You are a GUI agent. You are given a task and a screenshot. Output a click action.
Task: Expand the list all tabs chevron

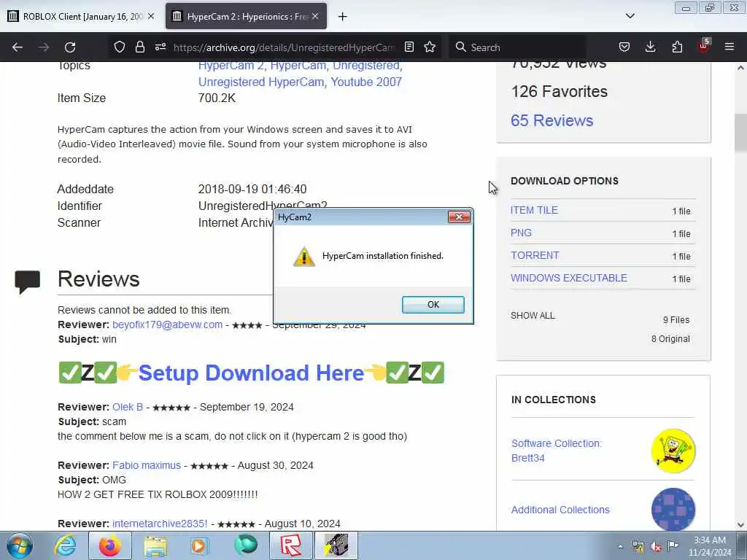630,16
